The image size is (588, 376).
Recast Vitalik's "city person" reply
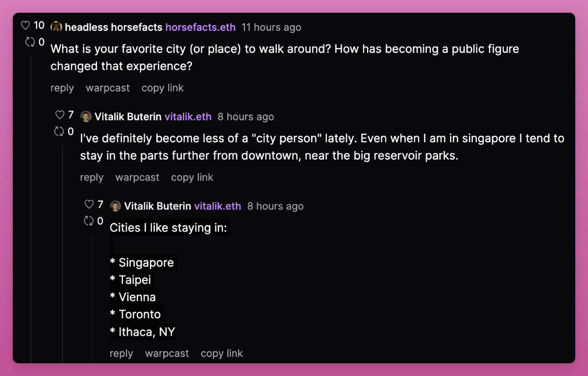59,132
